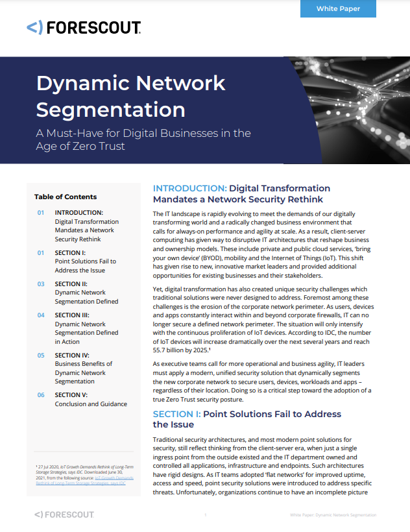Open the SECTION I contents entry
The height and width of the screenshot is (532, 410).
pos(85,261)
